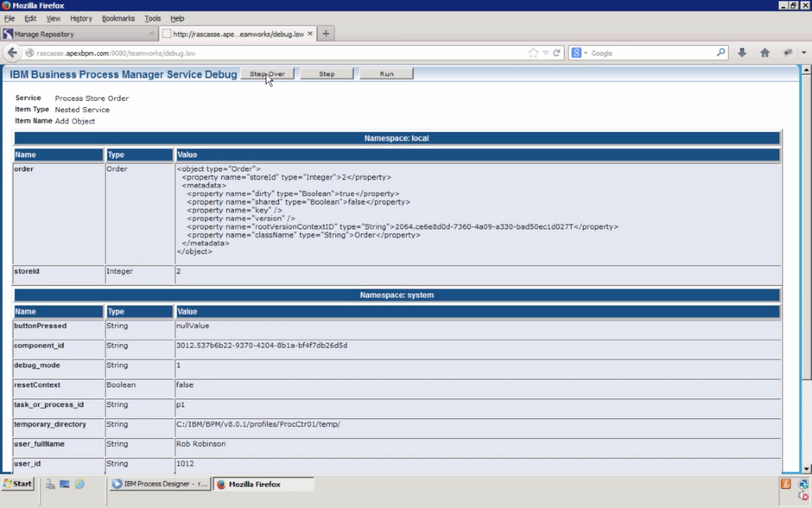Go back with the browser back arrow
The image size is (812, 508).
coord(13,53)
